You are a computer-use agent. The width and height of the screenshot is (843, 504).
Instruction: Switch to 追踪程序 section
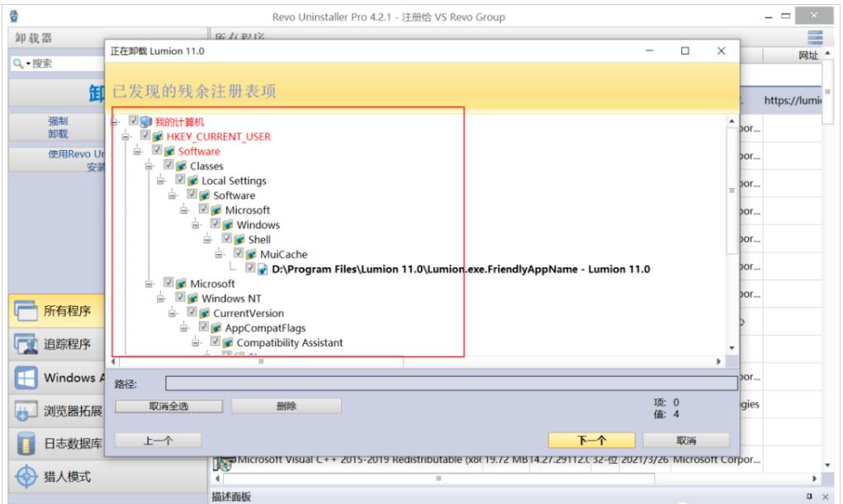[x=56, y=344]
